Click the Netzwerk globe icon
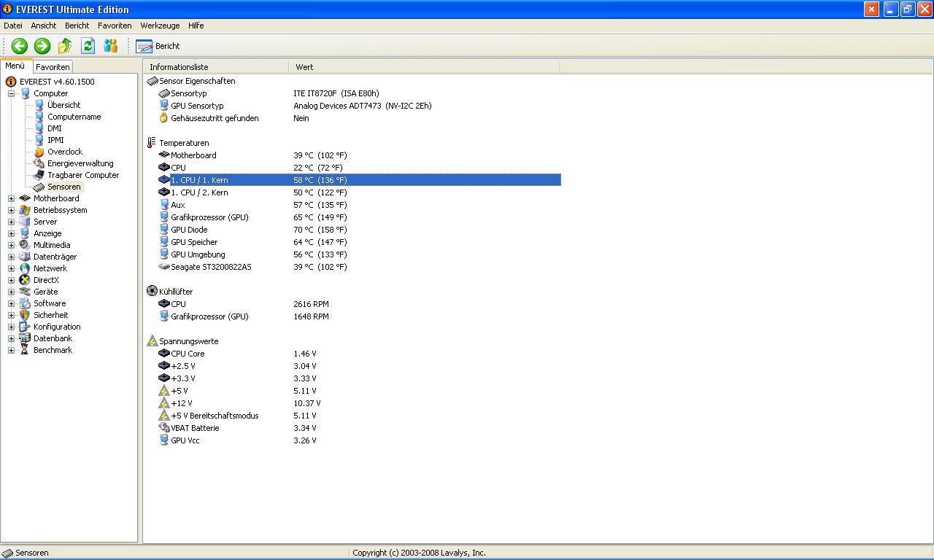The height and width of the screenshot is (560, 934). (26, 268)
